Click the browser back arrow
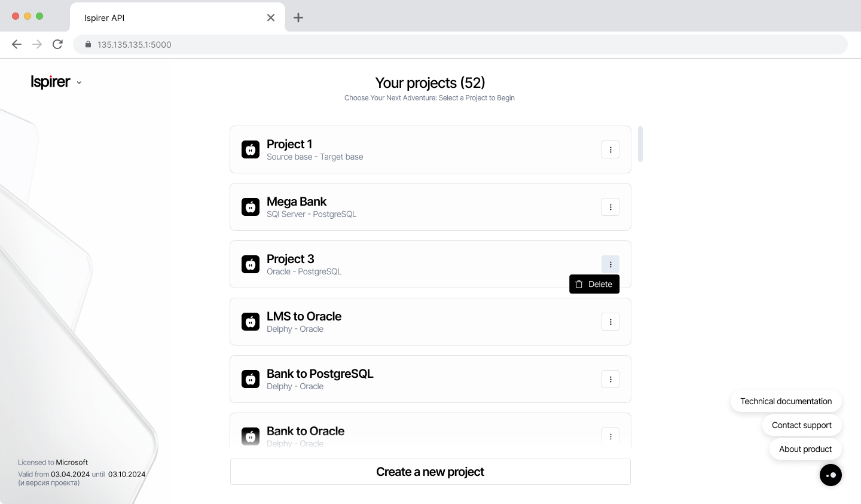Image resolution: width=861 pixels, height=504 pixels. tap(17, 44)
